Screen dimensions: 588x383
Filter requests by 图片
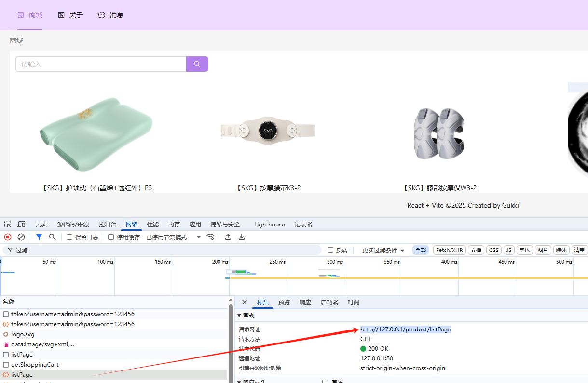(x=543, y=250)
